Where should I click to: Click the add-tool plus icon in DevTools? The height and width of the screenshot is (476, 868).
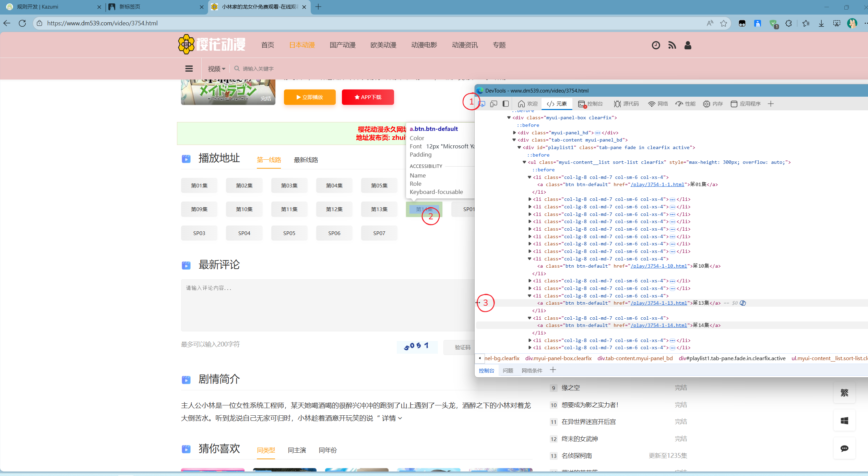click(771, 104)
